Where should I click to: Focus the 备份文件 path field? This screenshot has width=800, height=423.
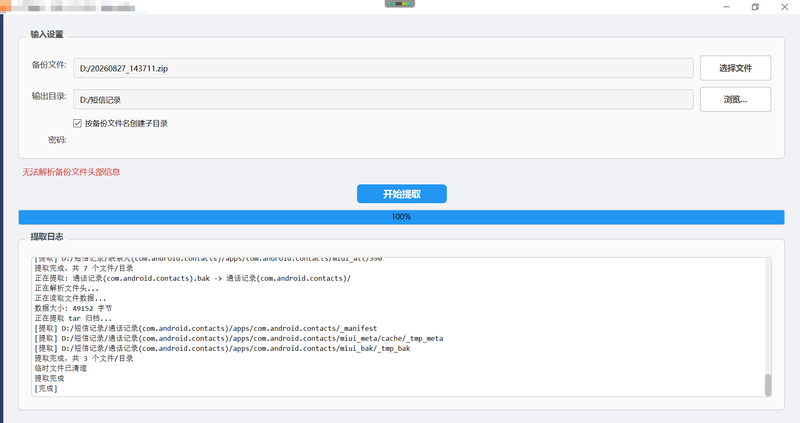[383, 68]
